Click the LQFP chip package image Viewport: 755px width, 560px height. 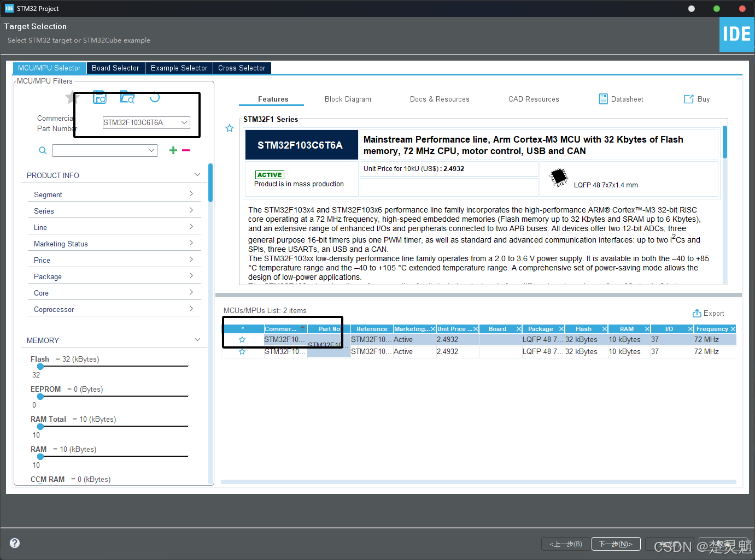559,178
